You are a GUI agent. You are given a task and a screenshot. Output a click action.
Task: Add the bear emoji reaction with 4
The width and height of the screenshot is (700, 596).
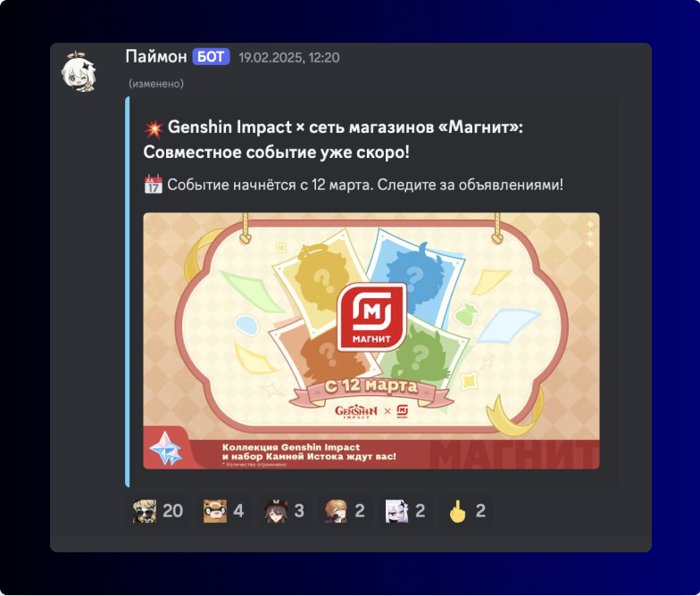click(223, 510)
